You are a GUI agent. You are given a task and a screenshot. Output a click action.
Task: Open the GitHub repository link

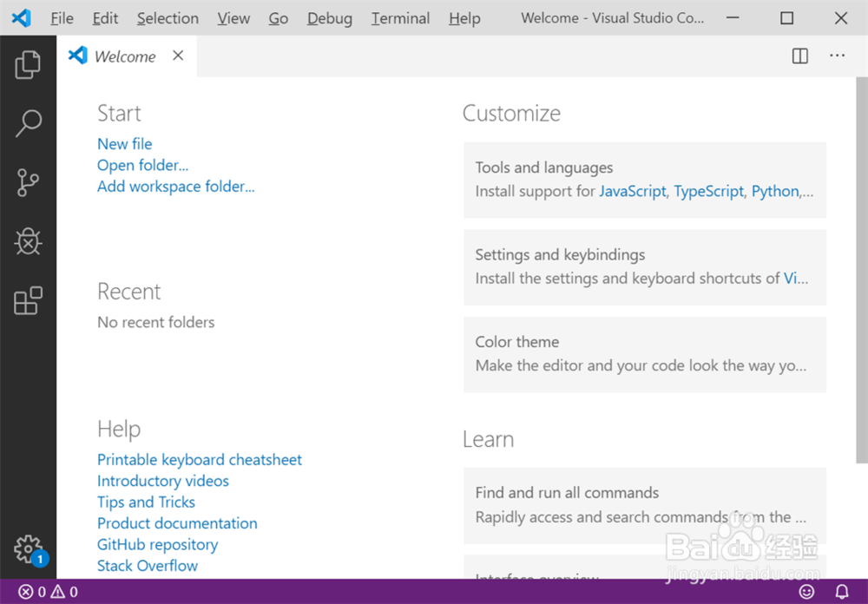tap(157, 544)
